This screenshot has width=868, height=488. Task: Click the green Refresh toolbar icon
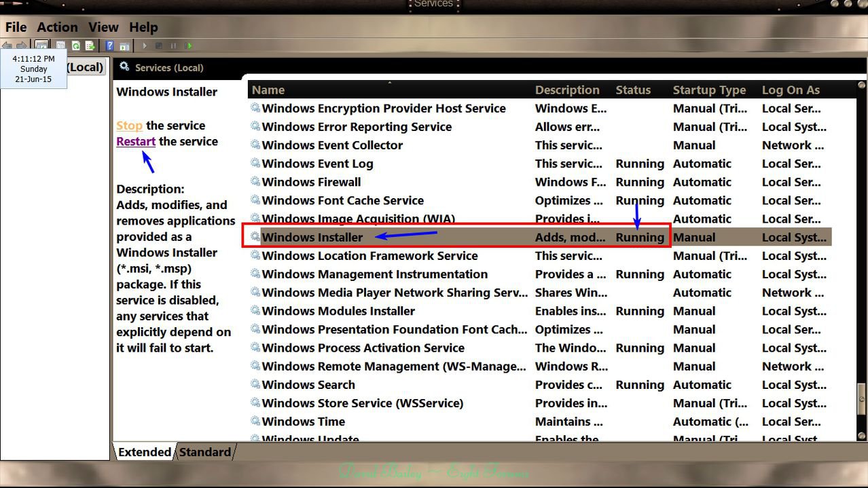(75, 45)
